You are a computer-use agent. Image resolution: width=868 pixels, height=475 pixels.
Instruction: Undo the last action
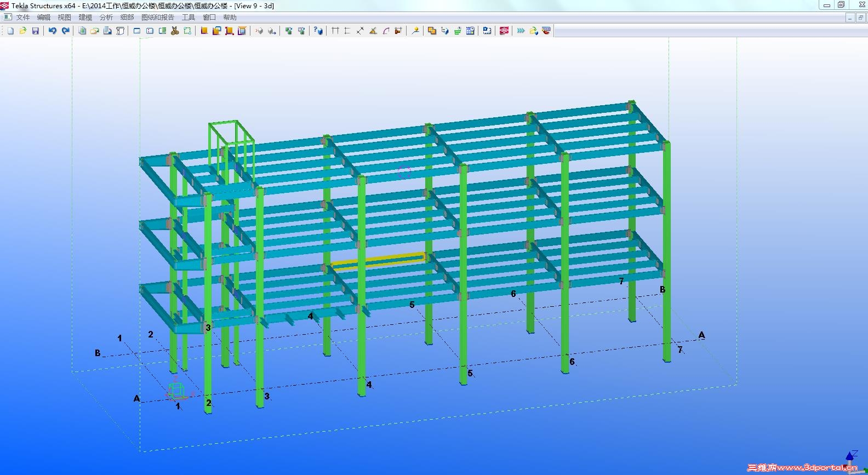(53, 31)
